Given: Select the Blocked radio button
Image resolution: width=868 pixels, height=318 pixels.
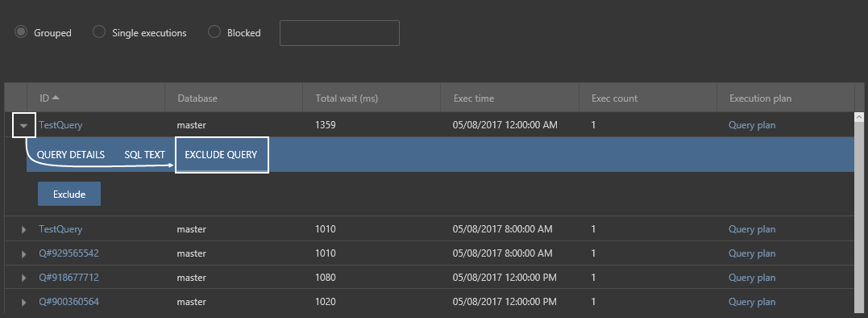Looking at the screenshot, I should (214, 32).
